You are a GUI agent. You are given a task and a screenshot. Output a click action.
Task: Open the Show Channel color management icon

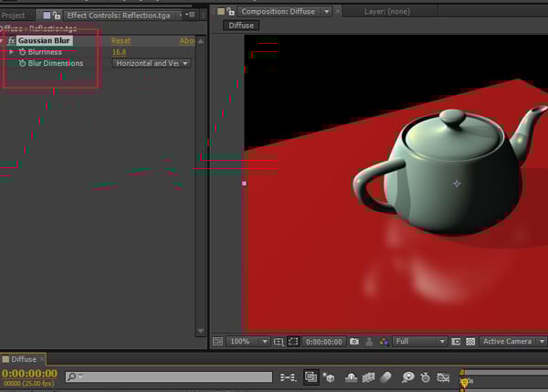pyautogui.click(x=384, y=342)
